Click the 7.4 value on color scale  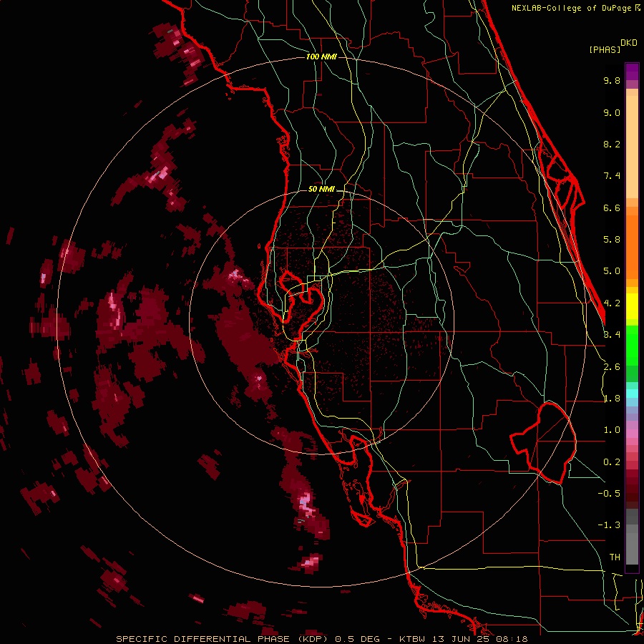pos(612,176)
